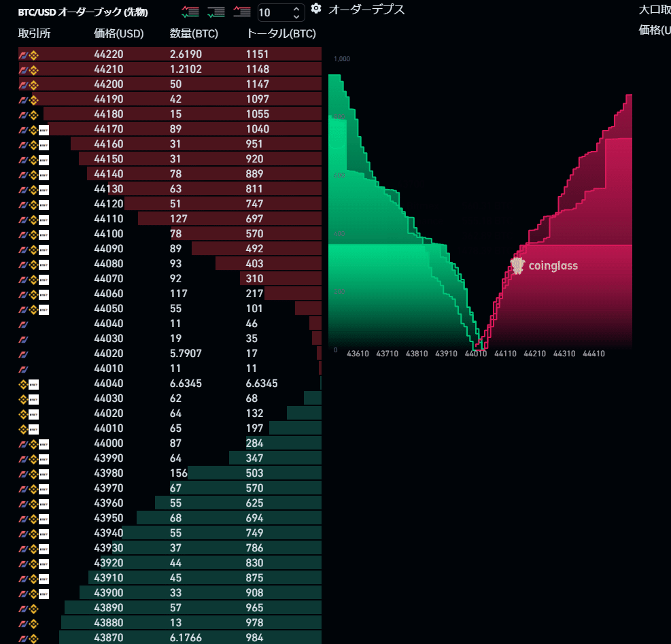Viewport: 671px width, 644px height.
Task: Select the ask price 44100
Action: (x=109, y=234)
